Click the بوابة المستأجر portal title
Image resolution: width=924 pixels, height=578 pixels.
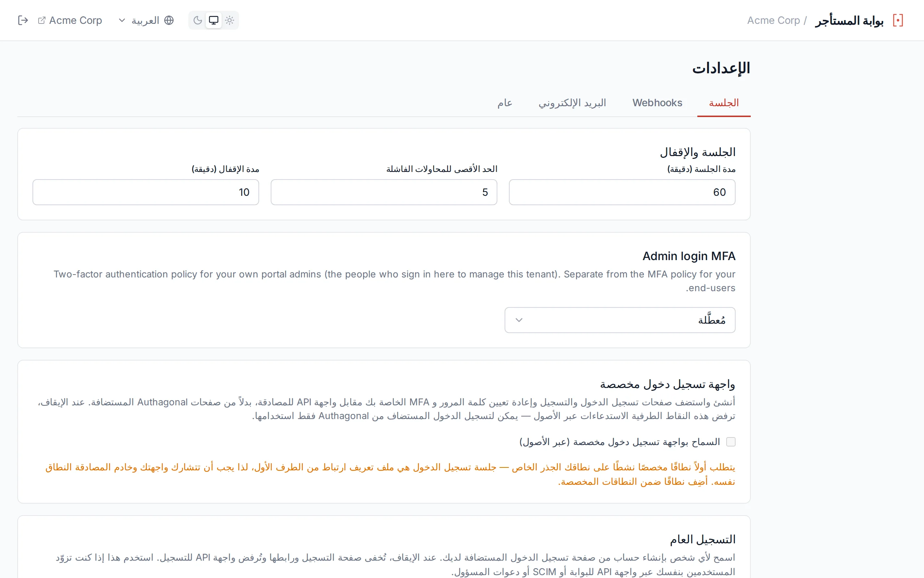click(849, 20)
